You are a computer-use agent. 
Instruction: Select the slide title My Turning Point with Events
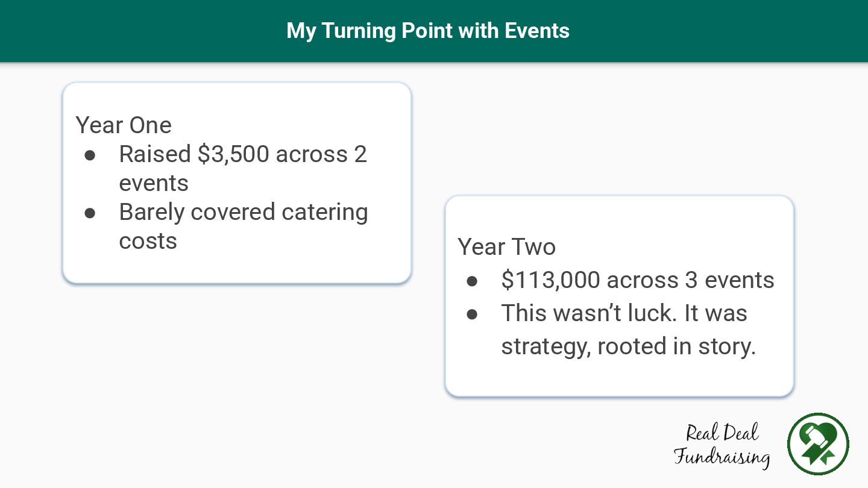point(428,31)
